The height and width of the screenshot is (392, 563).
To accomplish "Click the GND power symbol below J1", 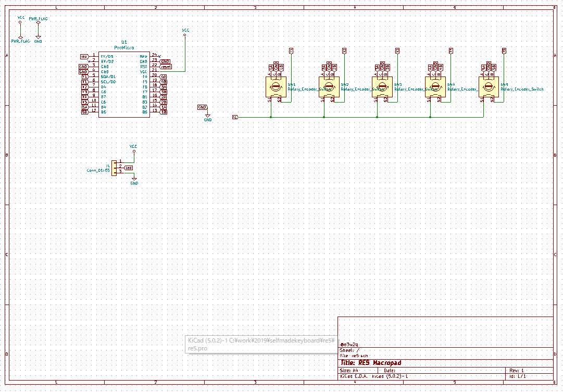I will 134,181.
